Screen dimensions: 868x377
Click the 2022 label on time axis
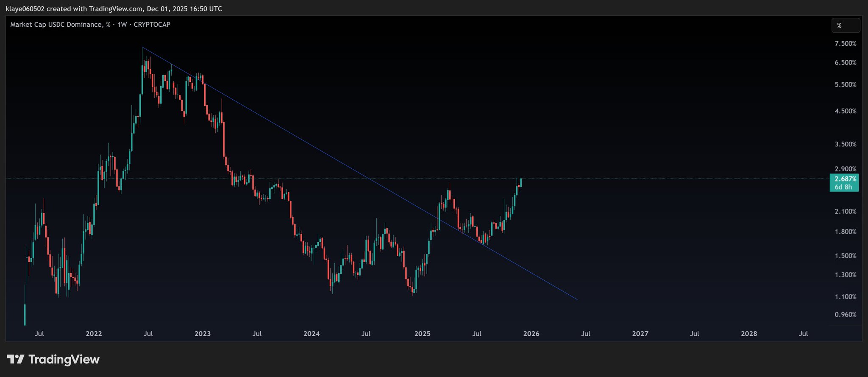[94, 334]
